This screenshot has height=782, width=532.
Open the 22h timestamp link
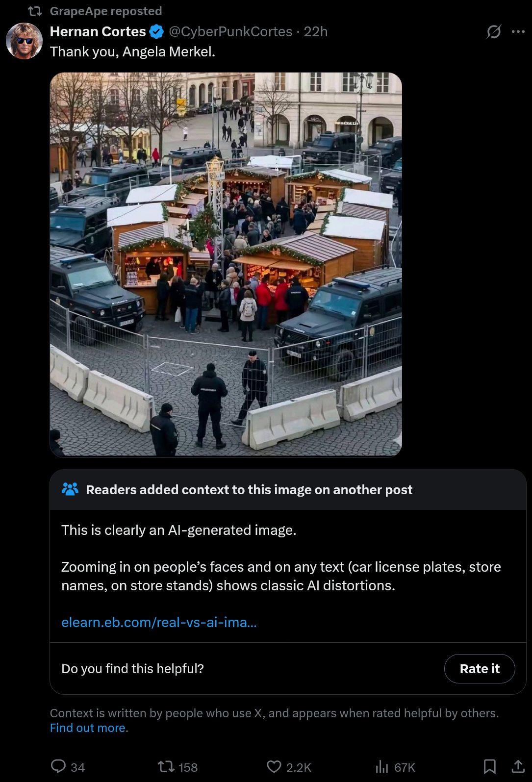316,32
